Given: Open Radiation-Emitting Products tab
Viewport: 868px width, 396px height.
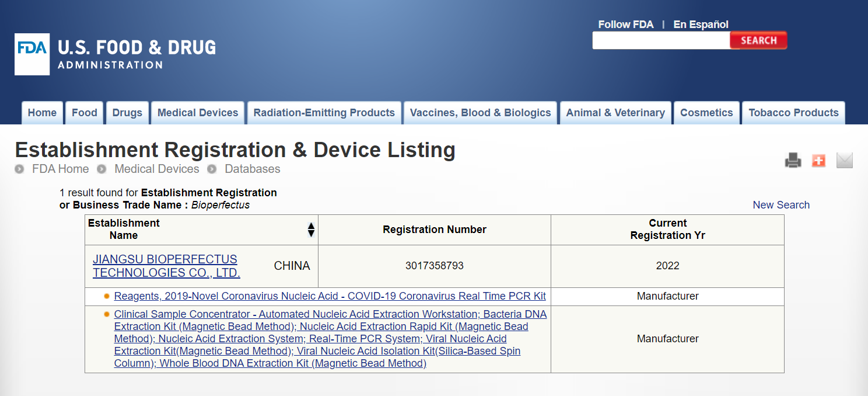Looking at the screenshot, I should (324, 113).
